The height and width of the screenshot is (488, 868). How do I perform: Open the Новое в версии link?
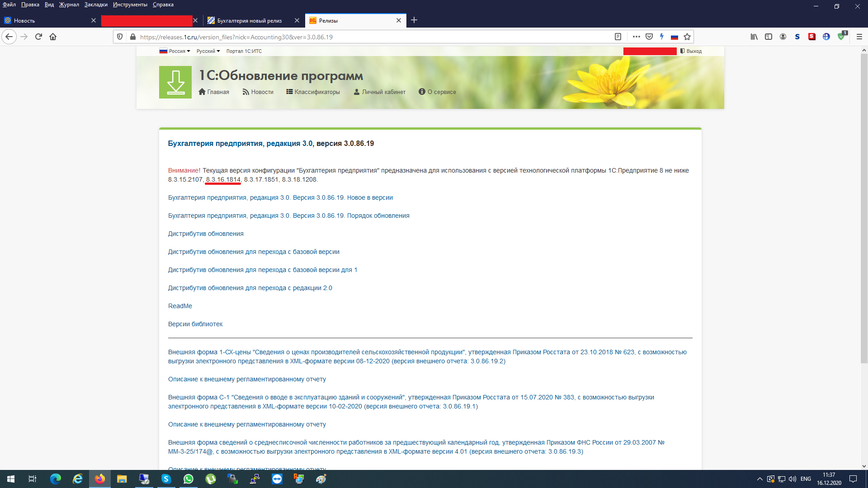click(280, 197)
